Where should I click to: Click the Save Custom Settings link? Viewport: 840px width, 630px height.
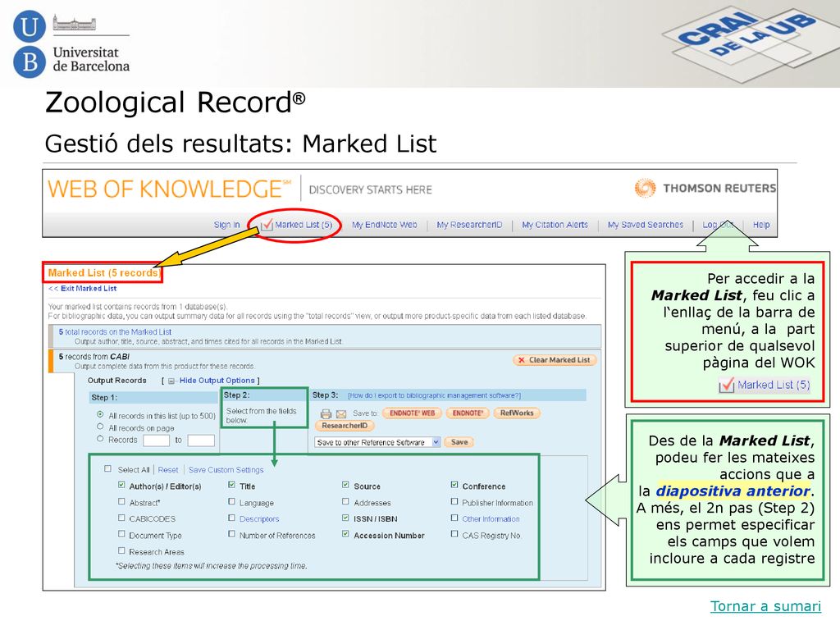(226, 470)
